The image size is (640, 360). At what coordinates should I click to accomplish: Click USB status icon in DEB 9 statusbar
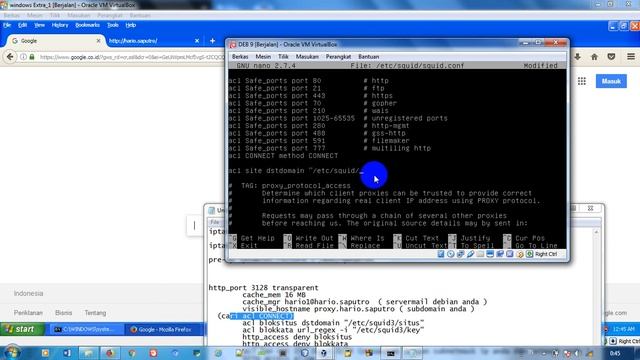click(470, 254)
